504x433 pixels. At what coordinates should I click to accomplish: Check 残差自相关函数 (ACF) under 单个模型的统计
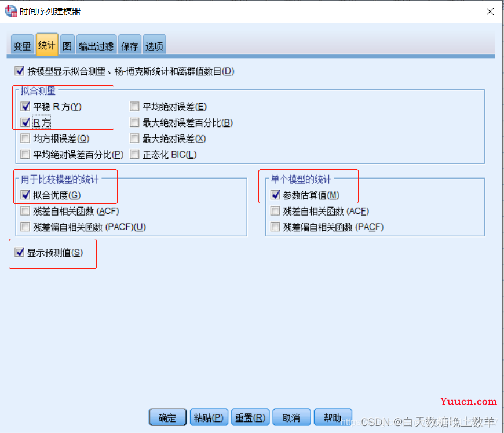point(275,211)
